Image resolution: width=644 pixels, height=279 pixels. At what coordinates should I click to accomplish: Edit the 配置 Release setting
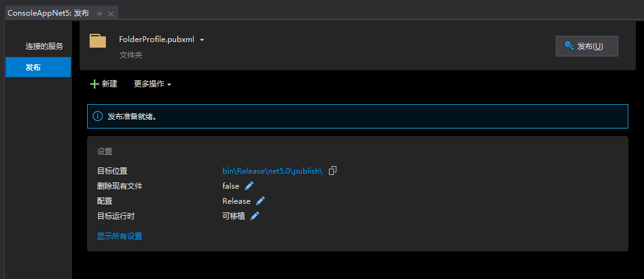click(261, 201)
